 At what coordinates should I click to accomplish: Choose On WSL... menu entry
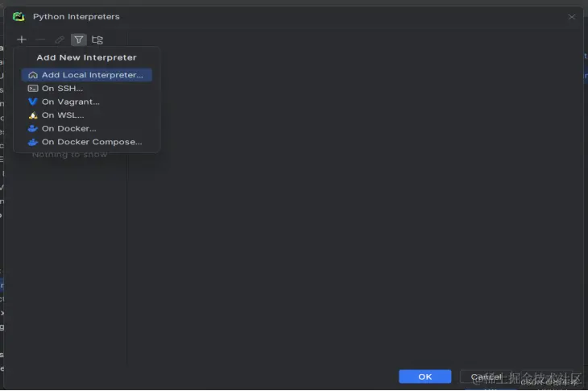(87, 114)
